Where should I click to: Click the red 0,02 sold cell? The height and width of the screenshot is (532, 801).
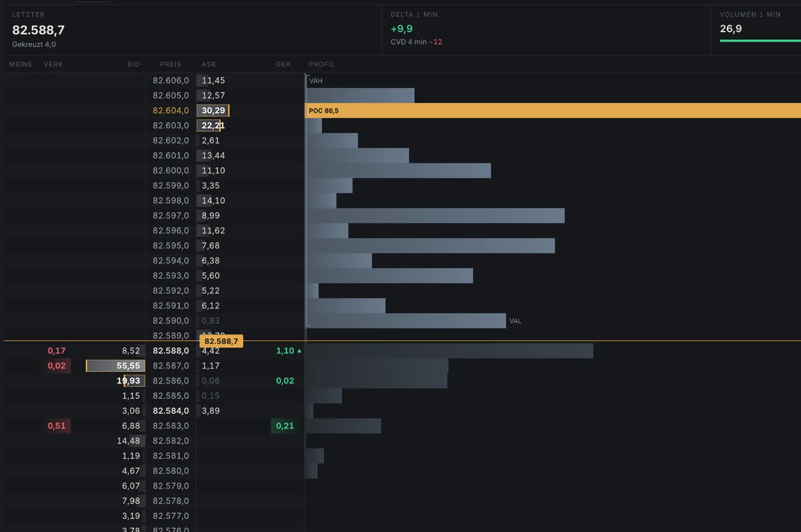click(57, 366)
